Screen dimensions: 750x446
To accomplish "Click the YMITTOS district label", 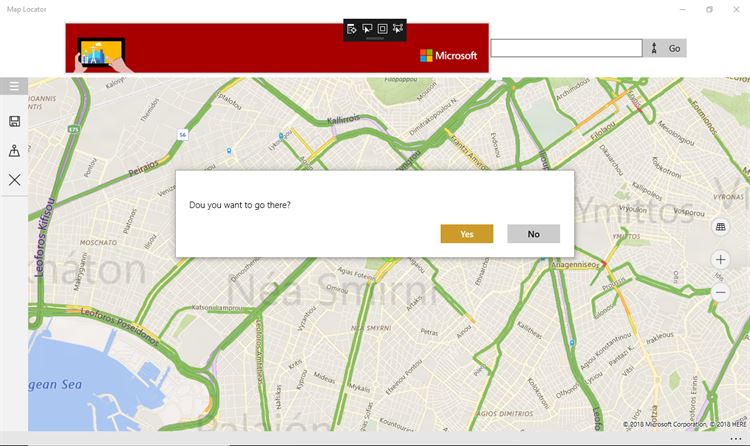I will tap(626, 236).
